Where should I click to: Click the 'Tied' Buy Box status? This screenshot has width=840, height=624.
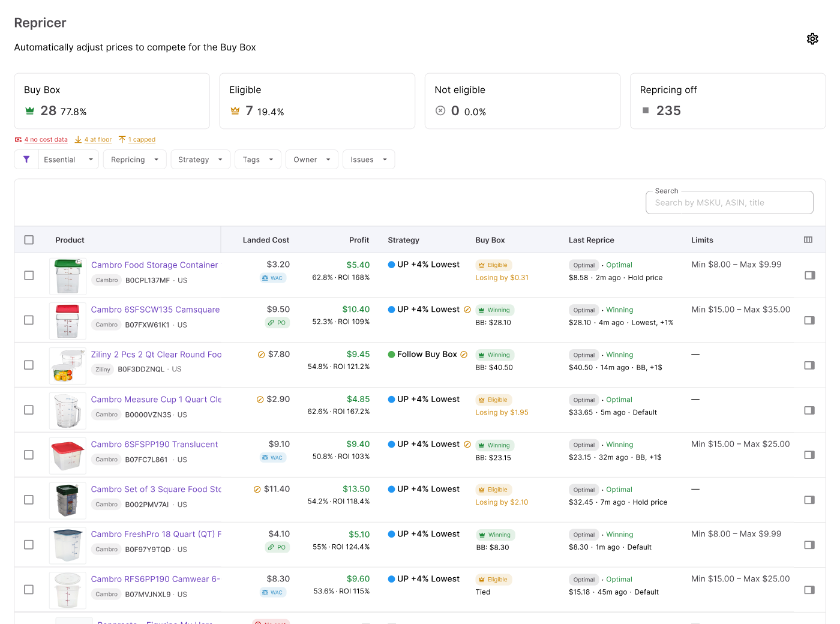tap(483, 592)
